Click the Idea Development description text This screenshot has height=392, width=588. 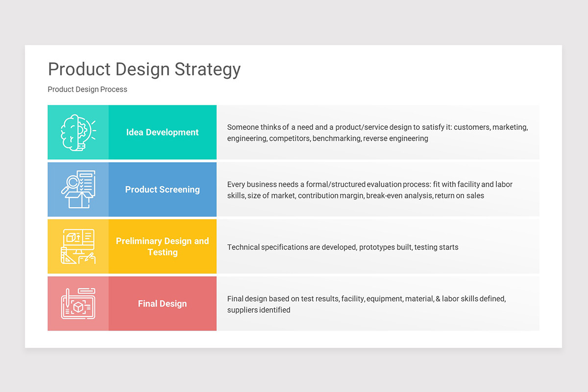377,133
